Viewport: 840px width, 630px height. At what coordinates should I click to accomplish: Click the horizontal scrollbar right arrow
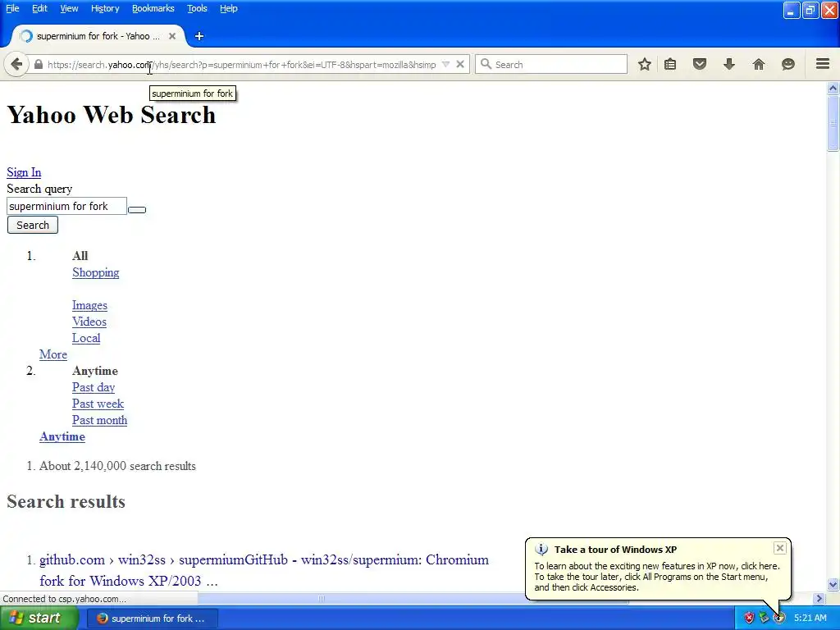[819, 598]
